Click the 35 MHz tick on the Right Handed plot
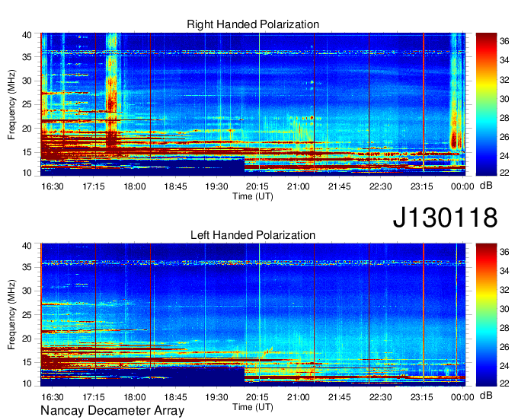This screenshot has width=518, height=420. click(x=27, y=57)
